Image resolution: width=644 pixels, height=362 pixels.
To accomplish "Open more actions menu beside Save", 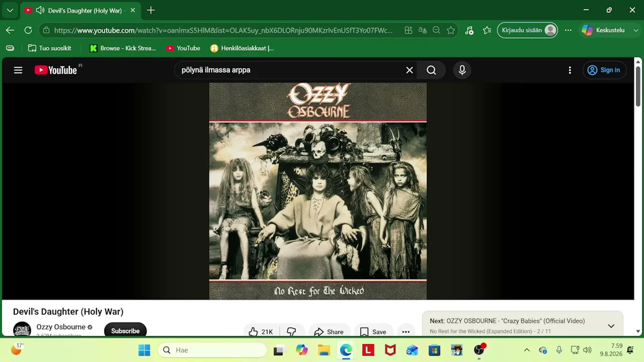I will tap(406, 331).
